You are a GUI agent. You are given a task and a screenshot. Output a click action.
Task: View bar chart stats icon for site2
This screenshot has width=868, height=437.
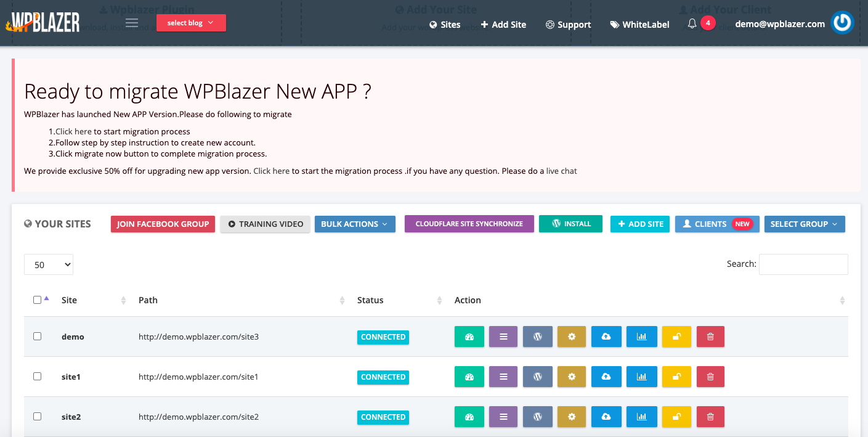[641, 417]
